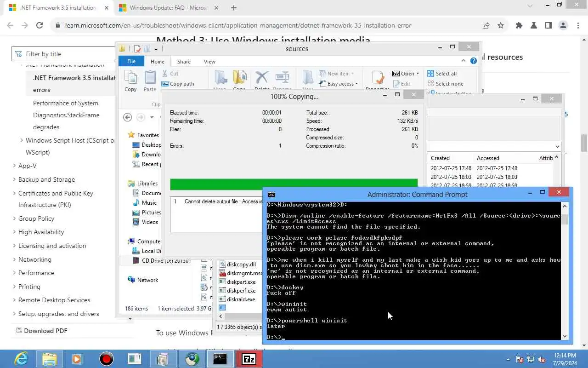Click the Cut scissors icon
This screenshot has height=368, width=588.
coord(165,74)
